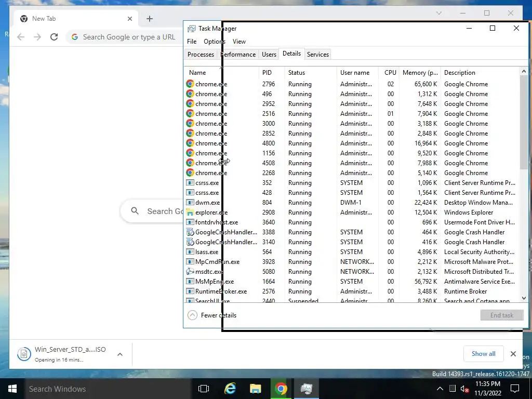The image size is (532, 399).
Task: Open Task View on the taskbar
Action: [x=204, y=389]
